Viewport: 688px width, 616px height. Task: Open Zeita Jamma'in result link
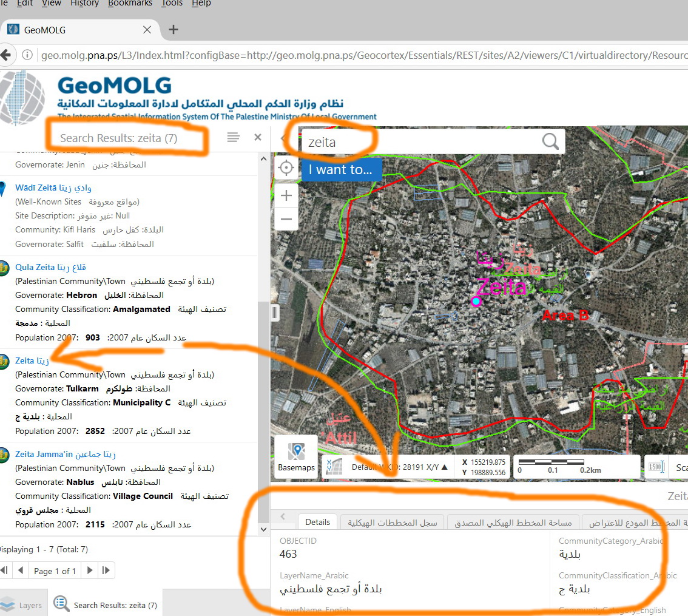pos(66,454)
